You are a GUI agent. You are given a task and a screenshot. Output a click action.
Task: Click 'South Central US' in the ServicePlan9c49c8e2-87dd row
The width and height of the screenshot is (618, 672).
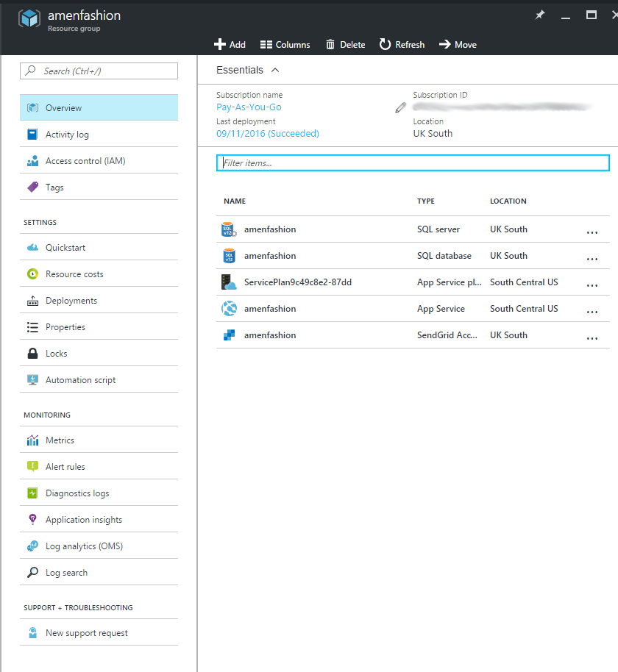click(x=524, y=282)
